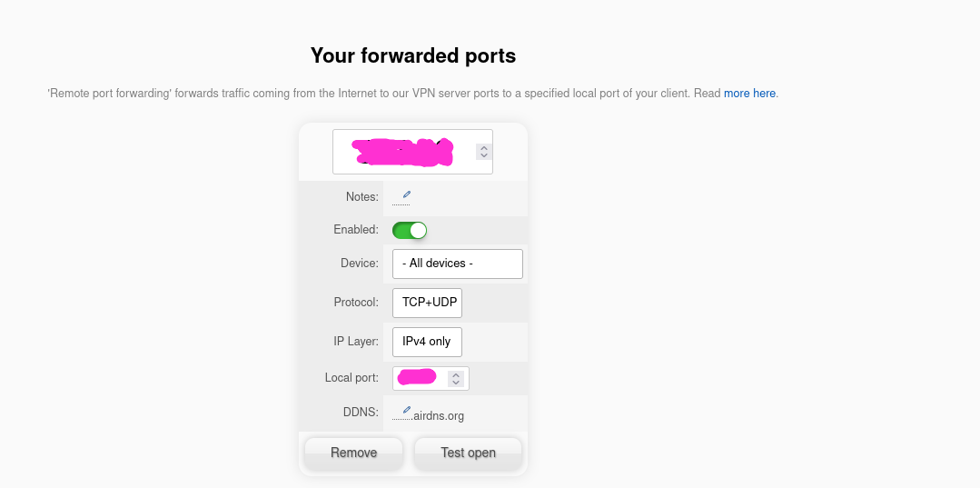Open the Device dropdown showing All devices

coord(458,264)
